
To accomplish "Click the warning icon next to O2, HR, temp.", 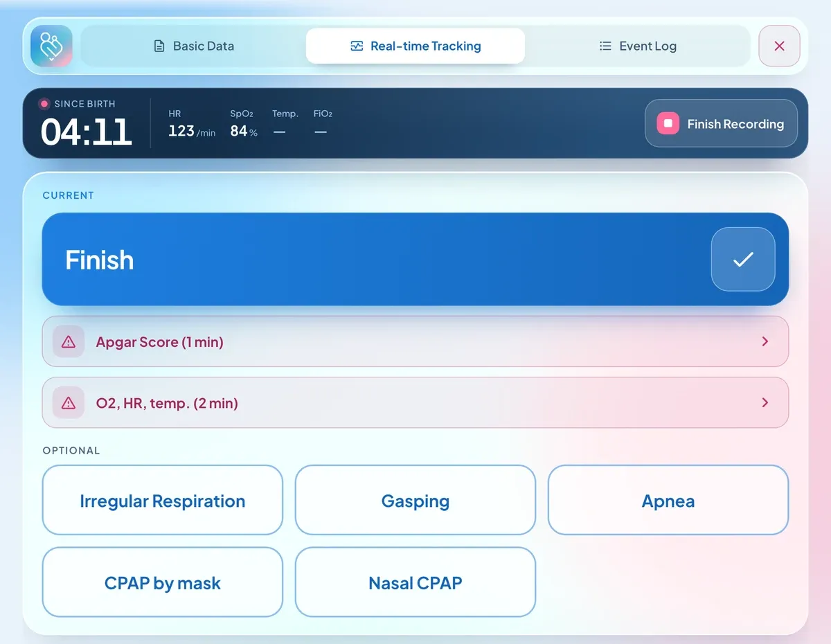I will coord(69,402).
